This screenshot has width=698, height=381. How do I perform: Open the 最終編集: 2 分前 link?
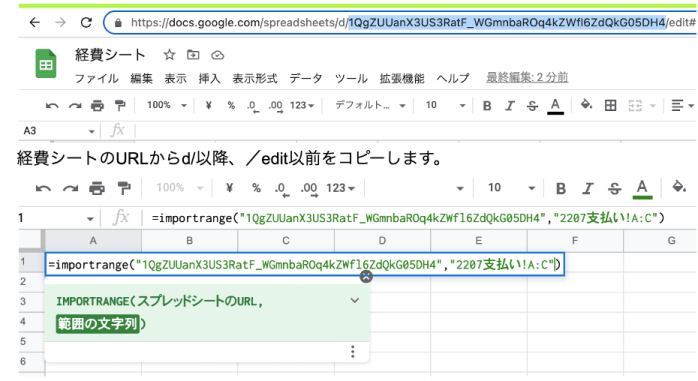pyautogui.click(x=527, y=77)
